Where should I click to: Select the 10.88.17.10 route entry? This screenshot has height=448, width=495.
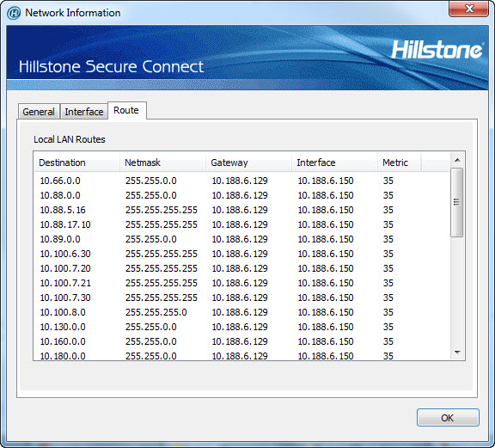(241, 224)
